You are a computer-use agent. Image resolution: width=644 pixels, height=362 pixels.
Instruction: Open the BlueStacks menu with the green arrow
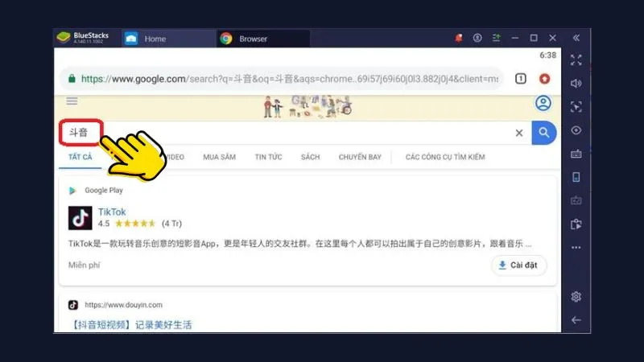496,38
